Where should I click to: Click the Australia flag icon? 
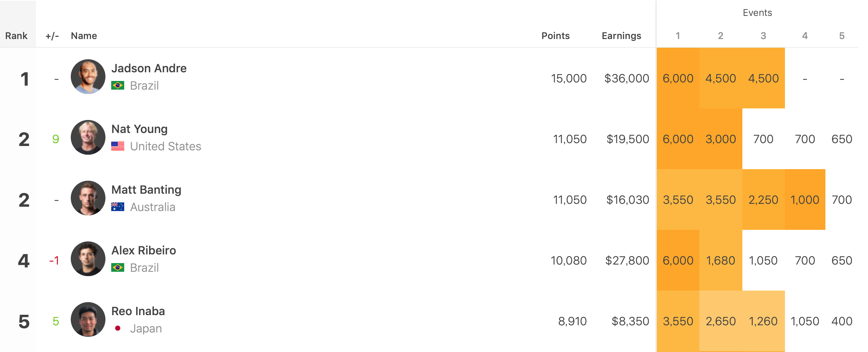(x=118, y=207)
